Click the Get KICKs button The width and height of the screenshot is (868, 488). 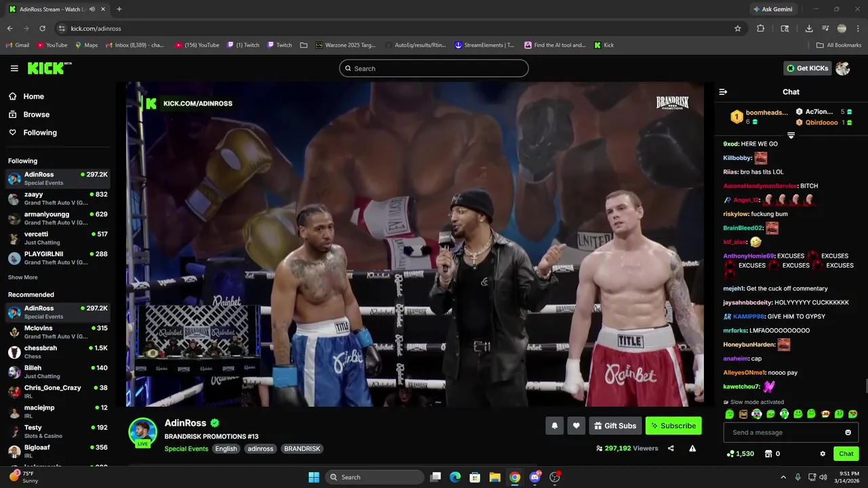pyautogui.click(x=807, y=68)
